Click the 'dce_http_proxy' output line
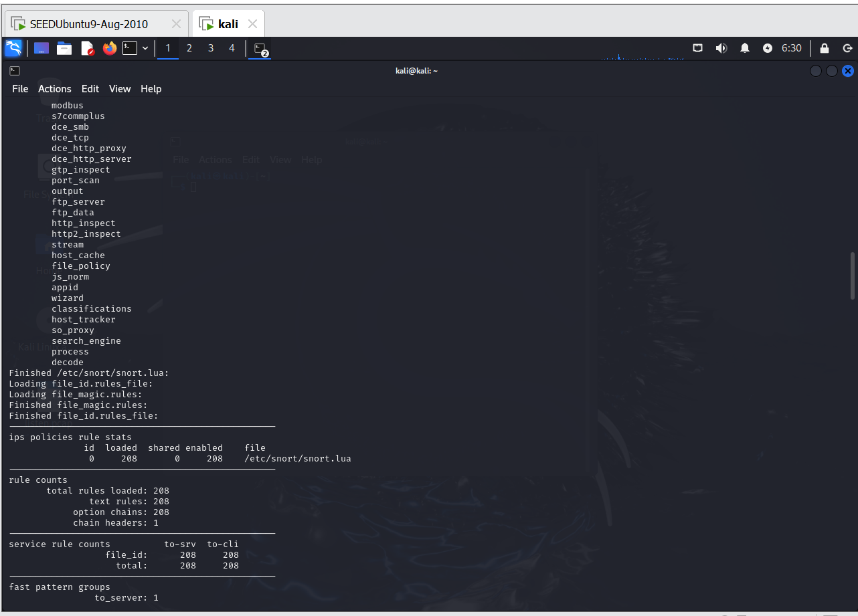 point(89,148)
